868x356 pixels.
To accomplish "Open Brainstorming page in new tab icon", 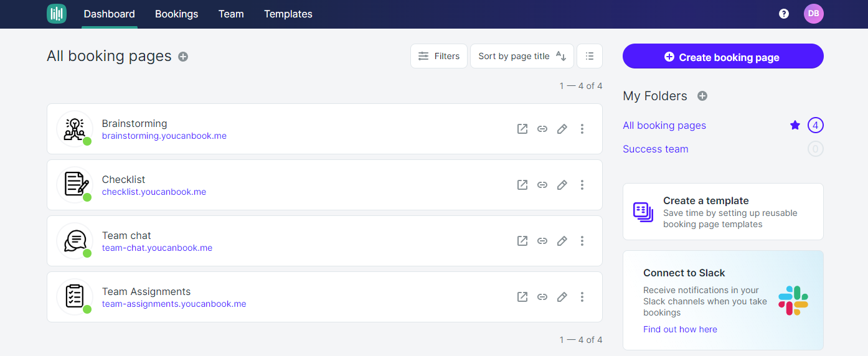I will (522, 129).
